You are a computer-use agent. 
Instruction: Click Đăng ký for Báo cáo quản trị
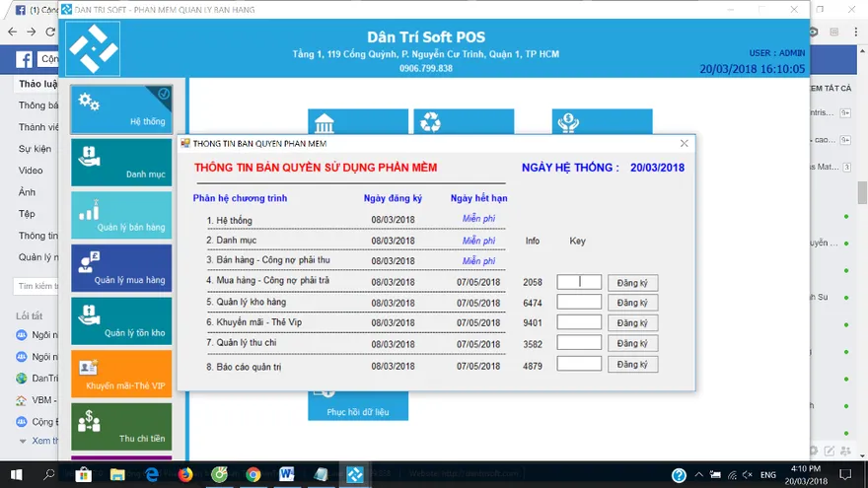click(632, 364)
